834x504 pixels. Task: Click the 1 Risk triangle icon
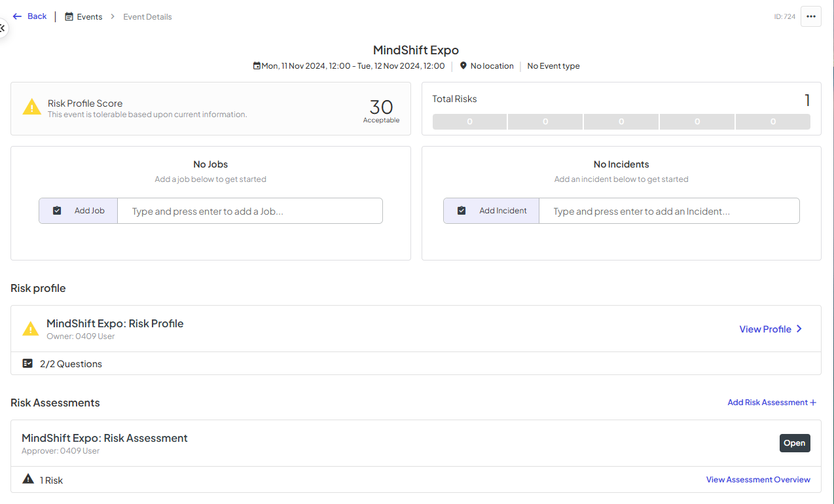(x=28, y=479)
